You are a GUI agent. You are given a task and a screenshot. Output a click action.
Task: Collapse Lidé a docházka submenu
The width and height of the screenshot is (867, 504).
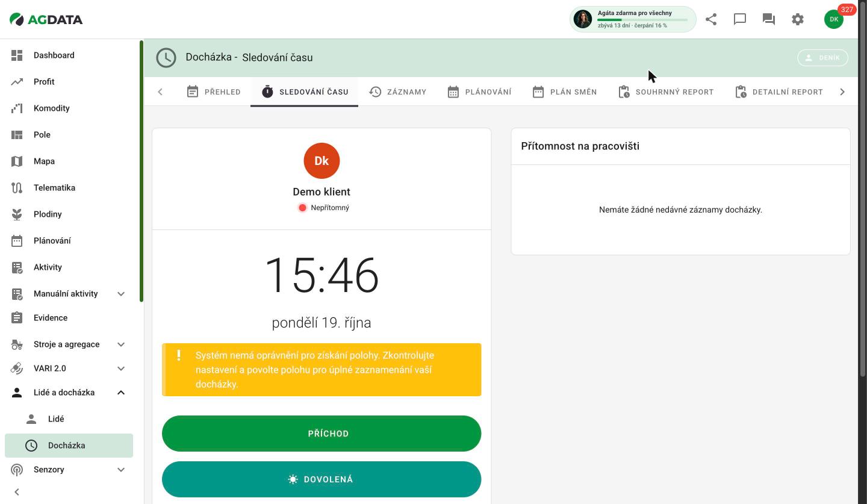pyautogui.click(x=121, y=393)
